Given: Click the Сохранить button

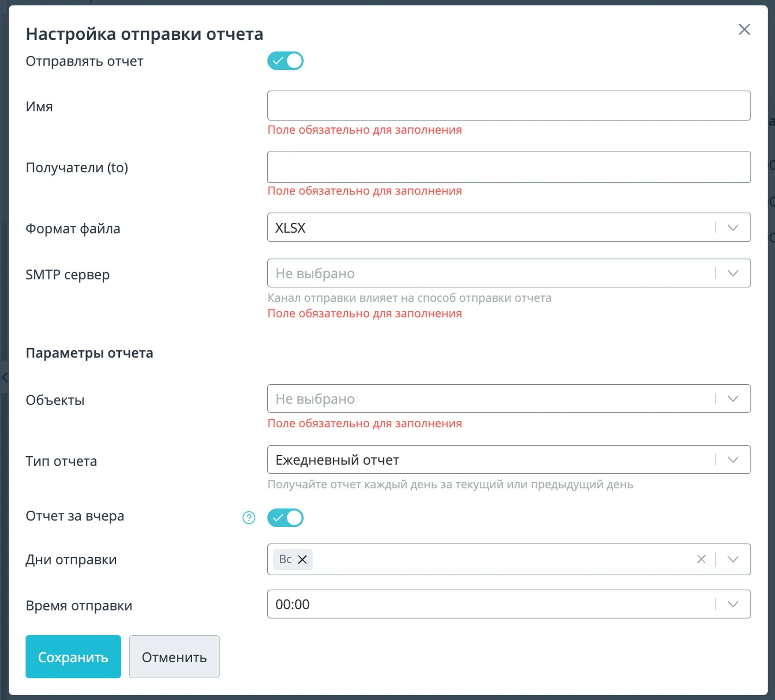Looking at the screenshot, I should [x=73, y=657].
